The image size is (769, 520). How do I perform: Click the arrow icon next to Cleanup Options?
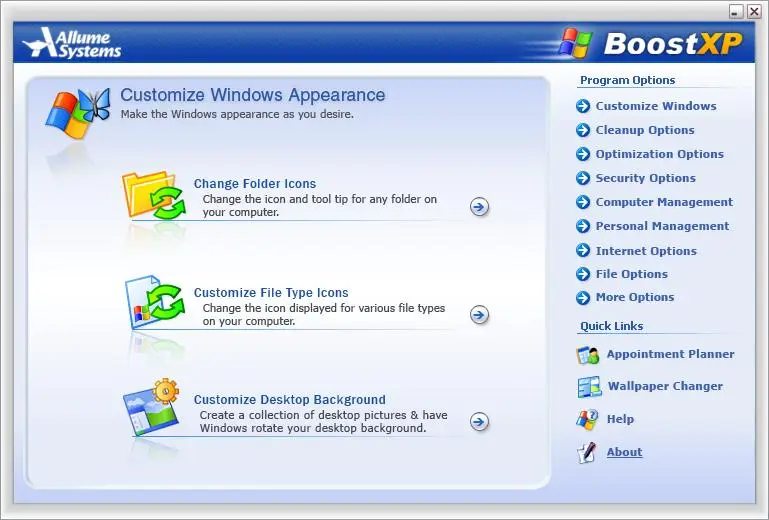tap(583, 130)
